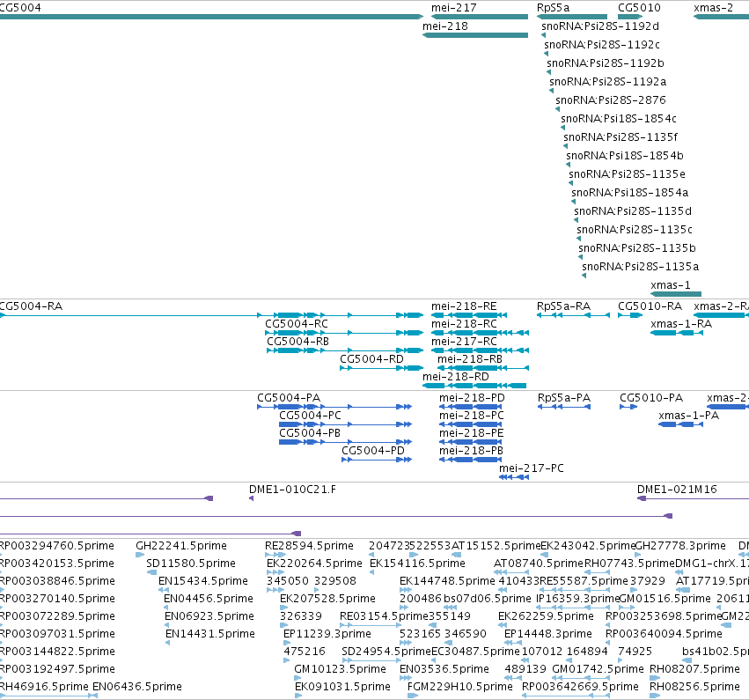Click the CG5004-PB protein label

tap(310, 433)
